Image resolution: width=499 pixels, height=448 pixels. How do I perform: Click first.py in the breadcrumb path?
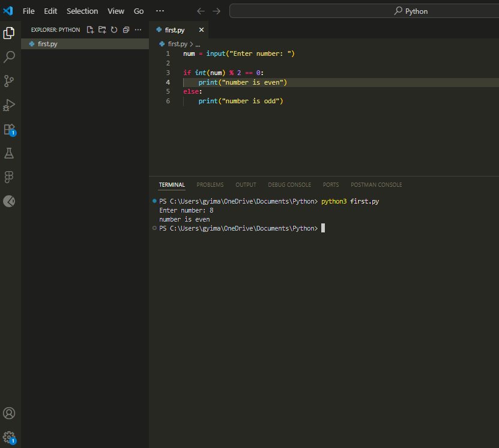[177, 44]
